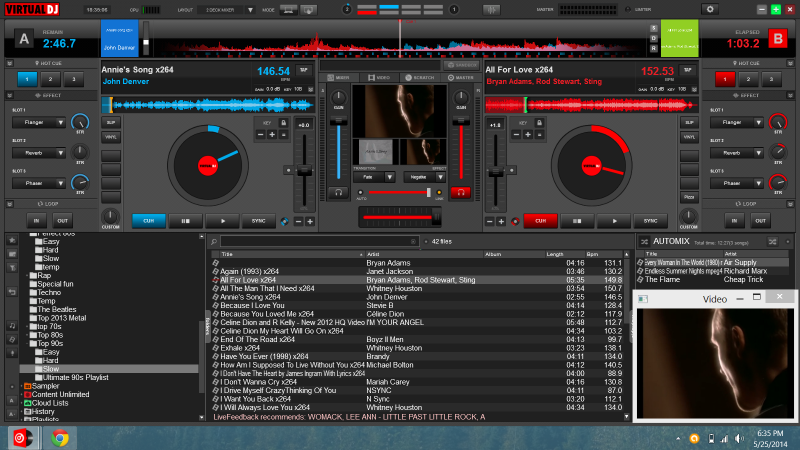Activate hot cue 1 on deck A
Viewport: 800px width, 450px height.
pyautogui.click(x=27, y=79)
